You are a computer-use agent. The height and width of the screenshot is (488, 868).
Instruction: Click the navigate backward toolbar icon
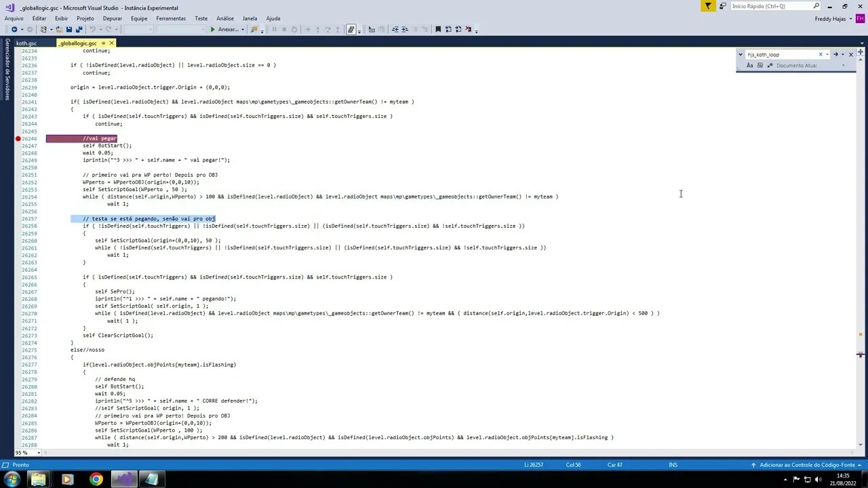pyautogui.click(x=14, y=29)
